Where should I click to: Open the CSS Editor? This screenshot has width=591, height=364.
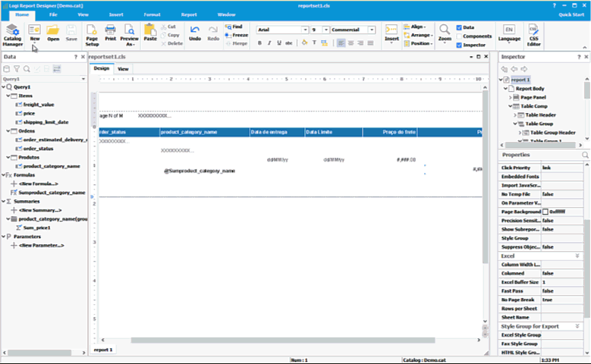[534, 34]
